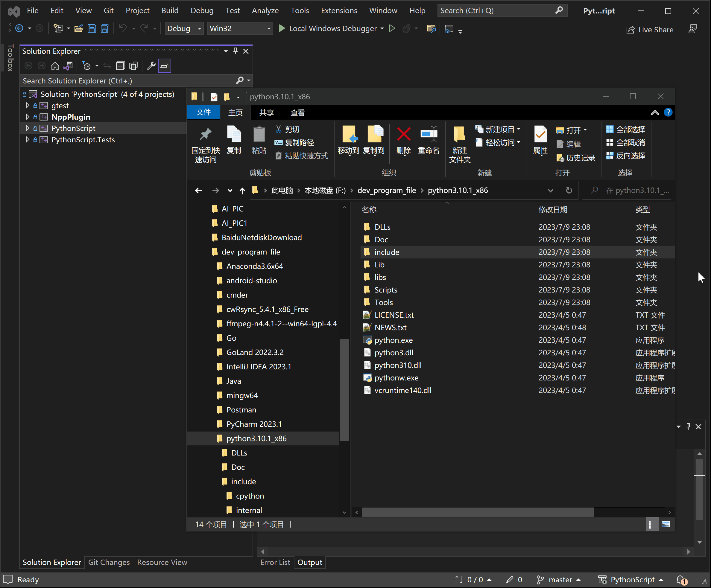The width and height of the screenshot is (711, 588).
Task: Click the Live Share button
Action: click(x=649, y=30)
